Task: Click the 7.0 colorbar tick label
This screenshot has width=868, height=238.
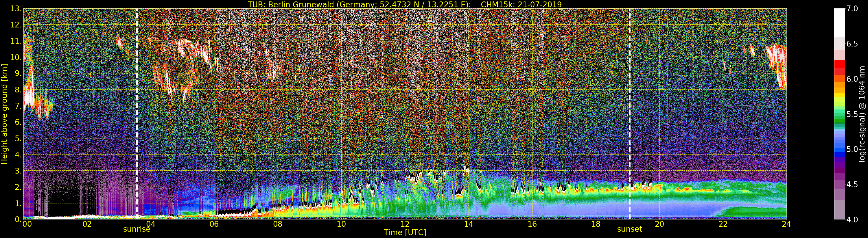Action: pos(852,9)
